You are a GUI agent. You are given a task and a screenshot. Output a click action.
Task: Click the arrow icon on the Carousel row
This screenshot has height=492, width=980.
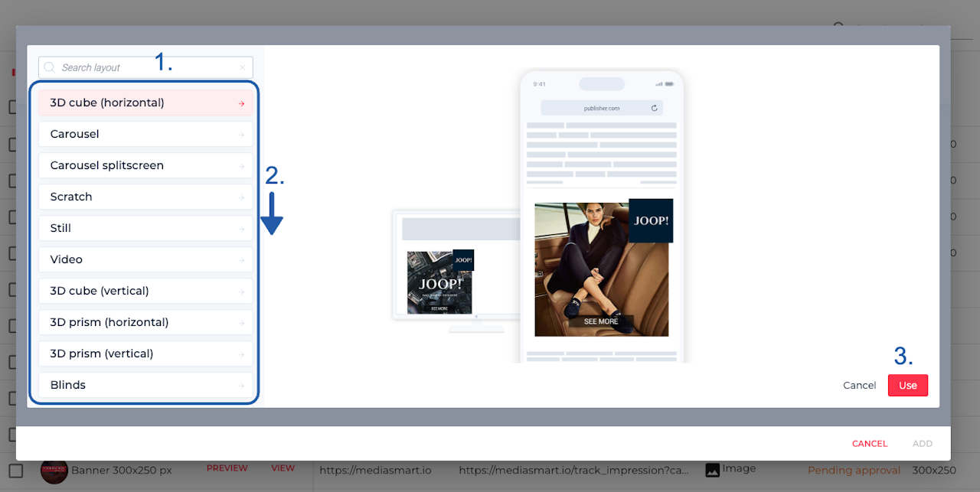(241, 135)
